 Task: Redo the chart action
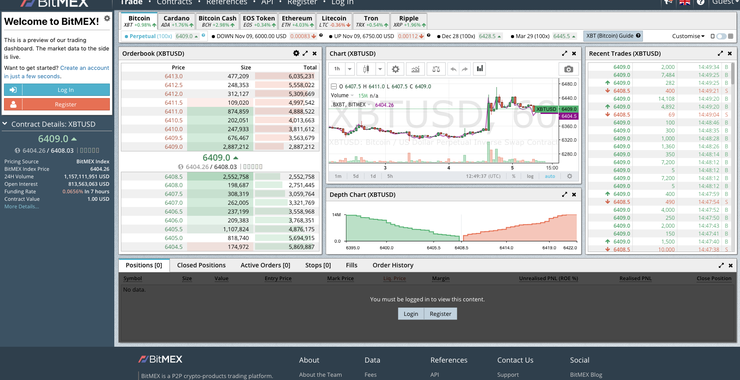pos(465,69)
